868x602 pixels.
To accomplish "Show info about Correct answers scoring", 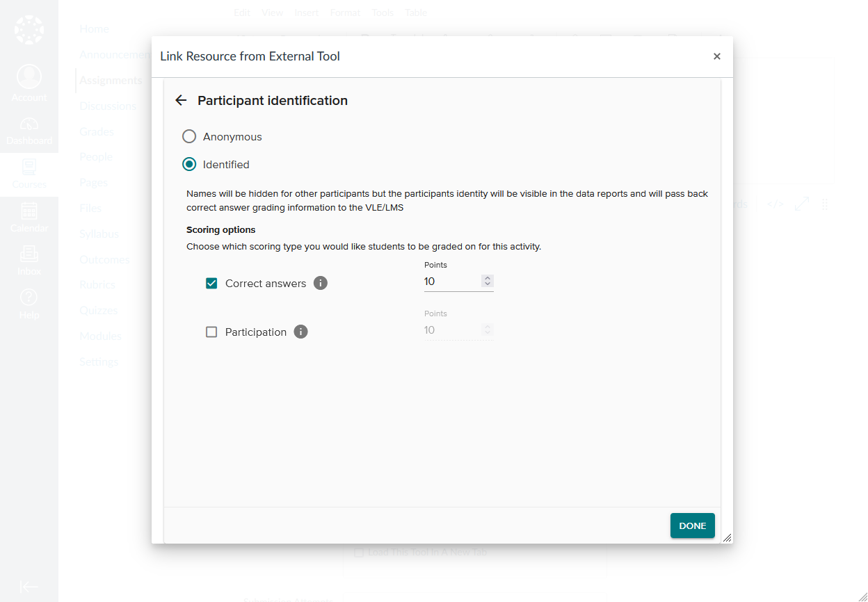I will [x=321, y=283].
